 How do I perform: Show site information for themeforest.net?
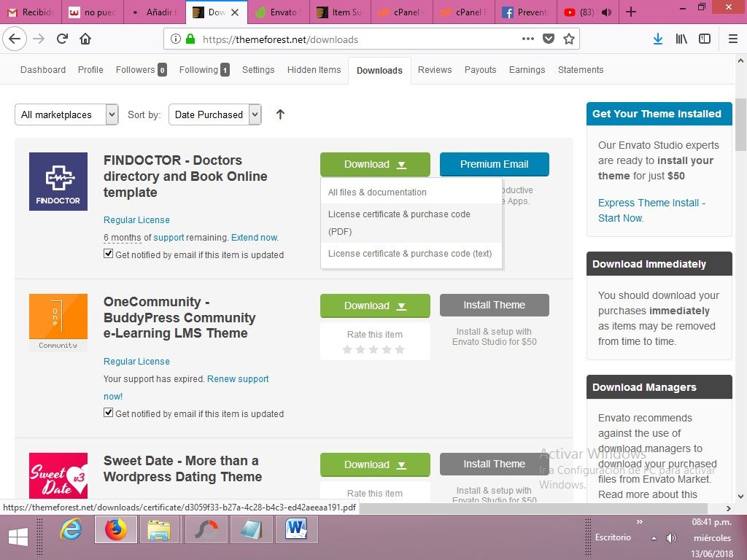[x=175, y=39]
